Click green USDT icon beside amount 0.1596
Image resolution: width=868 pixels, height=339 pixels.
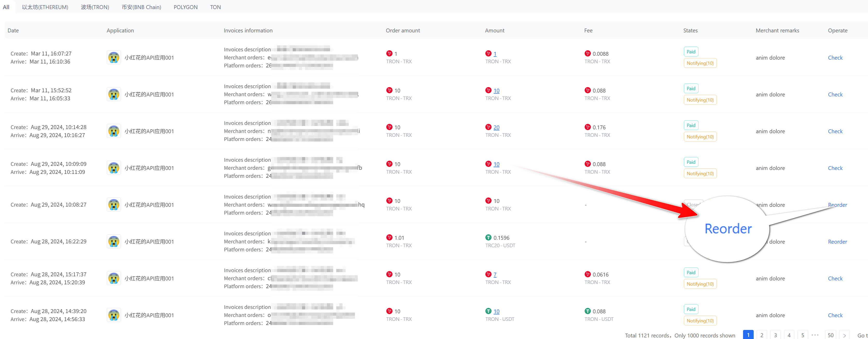pyautogui.click(x=488, y=238)
